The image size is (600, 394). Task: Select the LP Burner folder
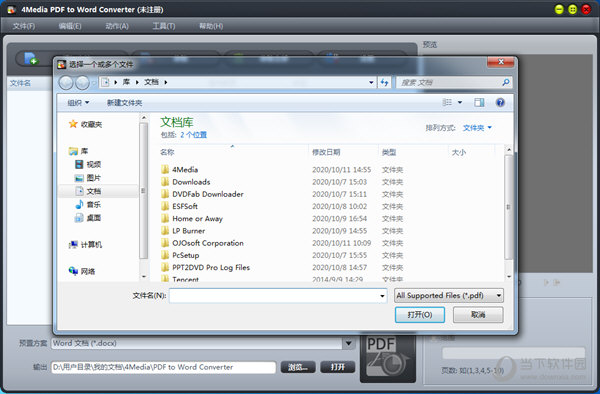point(188,231)
